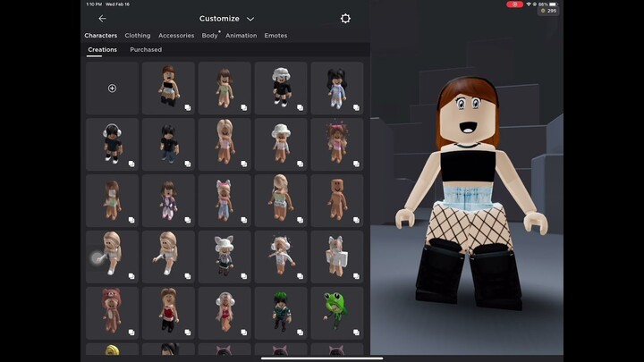644x362 pixels.
Task: Select black-haired avatar in blue jeans
Action: (168, 145)
